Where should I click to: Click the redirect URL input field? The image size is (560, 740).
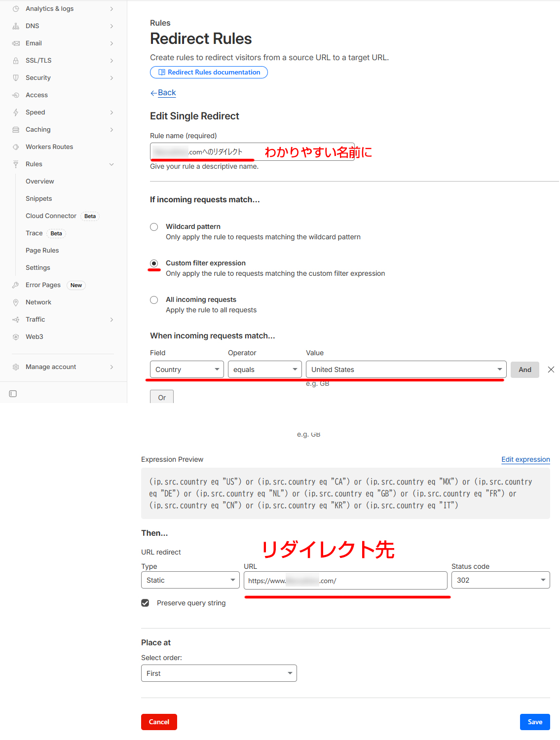[345, 581]
